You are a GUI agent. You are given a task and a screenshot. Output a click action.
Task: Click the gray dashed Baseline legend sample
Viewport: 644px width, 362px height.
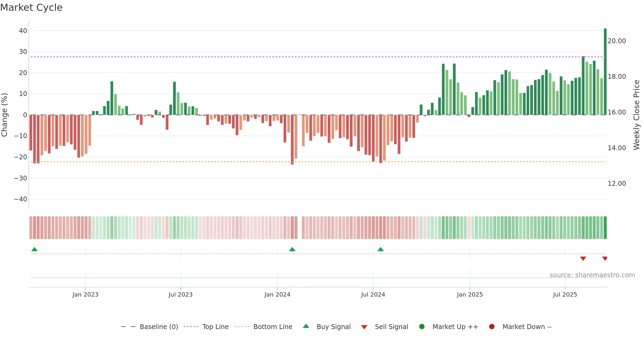click(128, 327)
